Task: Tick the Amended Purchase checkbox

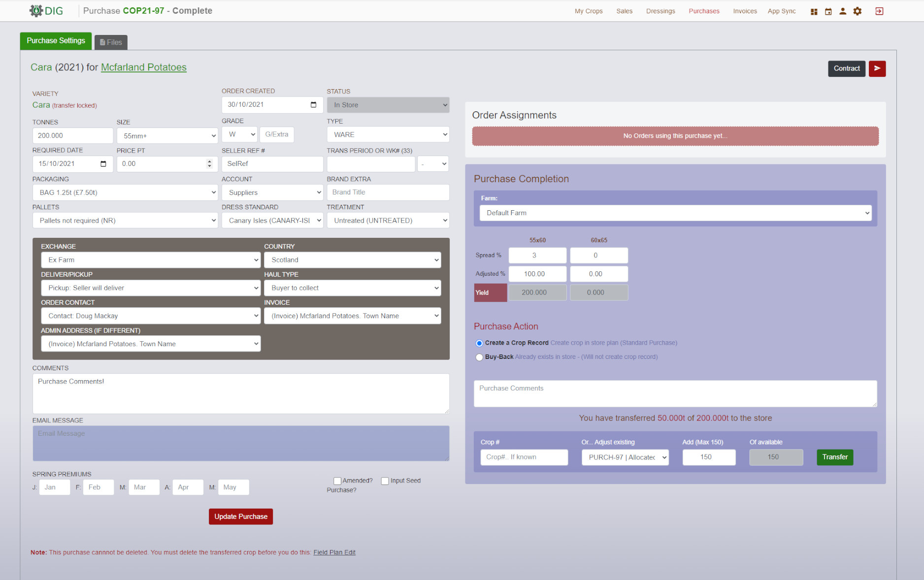Action: [x=337, y=481]
